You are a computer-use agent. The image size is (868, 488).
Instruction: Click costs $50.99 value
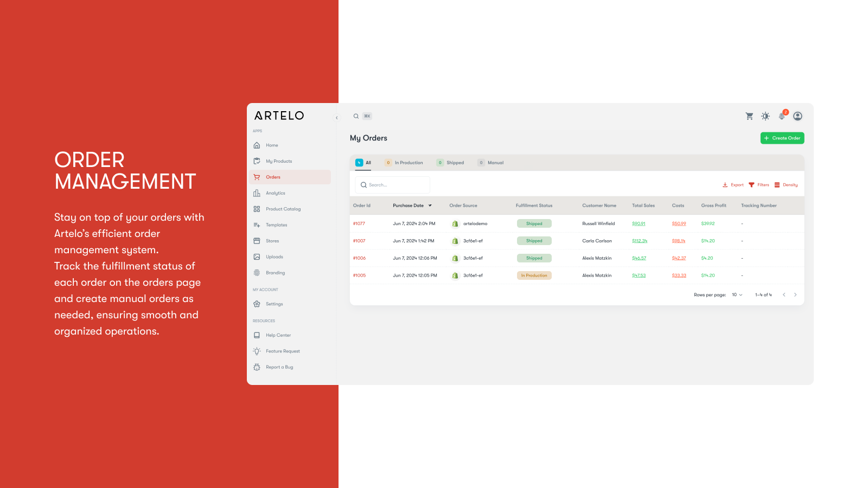tap(679, 223)
